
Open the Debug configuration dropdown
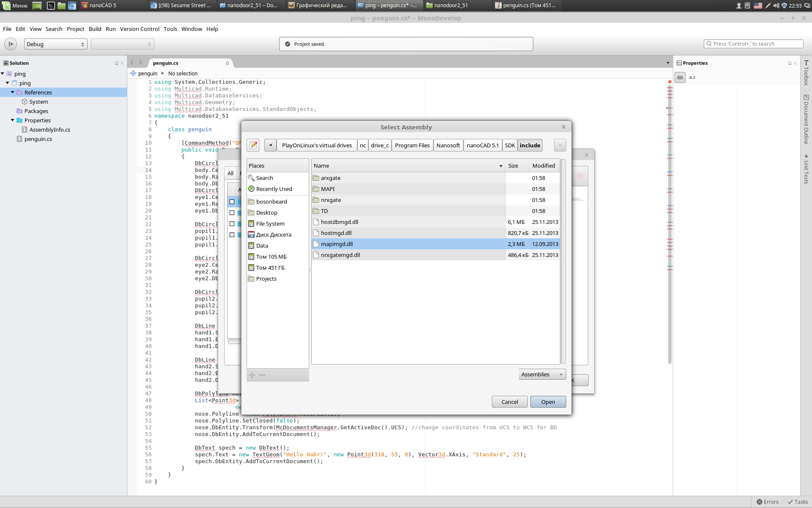[55, 44]
